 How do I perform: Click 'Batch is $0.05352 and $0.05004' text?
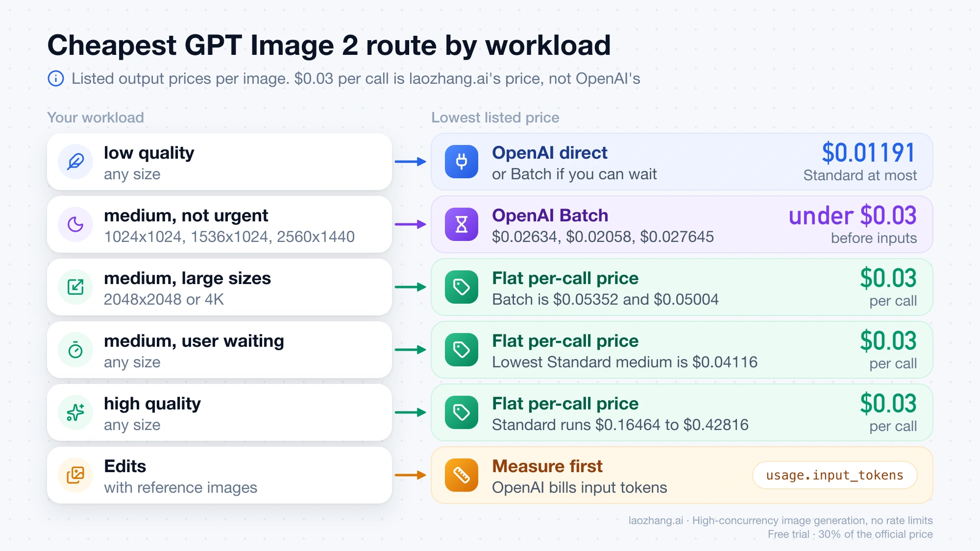pos(605,300)
